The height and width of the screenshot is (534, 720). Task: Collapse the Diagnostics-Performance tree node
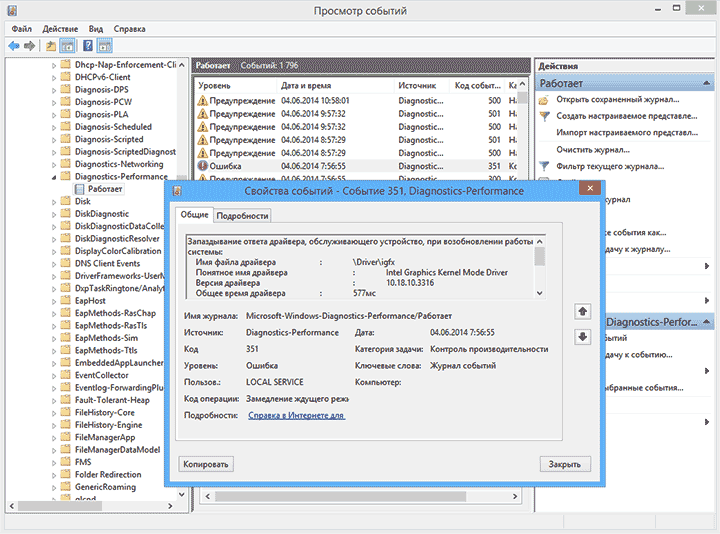[x=54, y=177]
